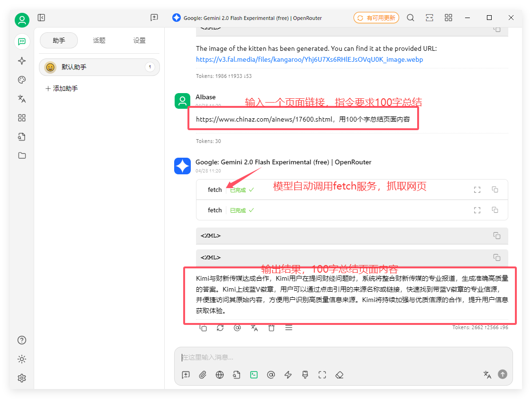
Task: Collapse the left assistants panel
Action: click(x=41, y=18)
